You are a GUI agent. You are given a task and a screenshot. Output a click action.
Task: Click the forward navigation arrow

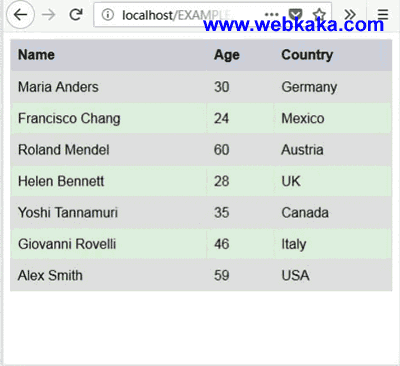[49, 15]
